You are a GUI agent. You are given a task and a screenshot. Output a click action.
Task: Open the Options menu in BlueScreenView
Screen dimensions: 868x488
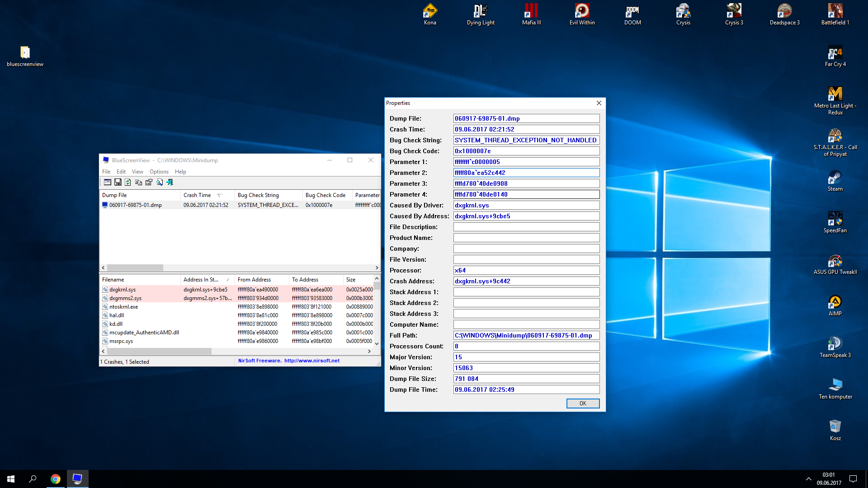pos(159,172)
